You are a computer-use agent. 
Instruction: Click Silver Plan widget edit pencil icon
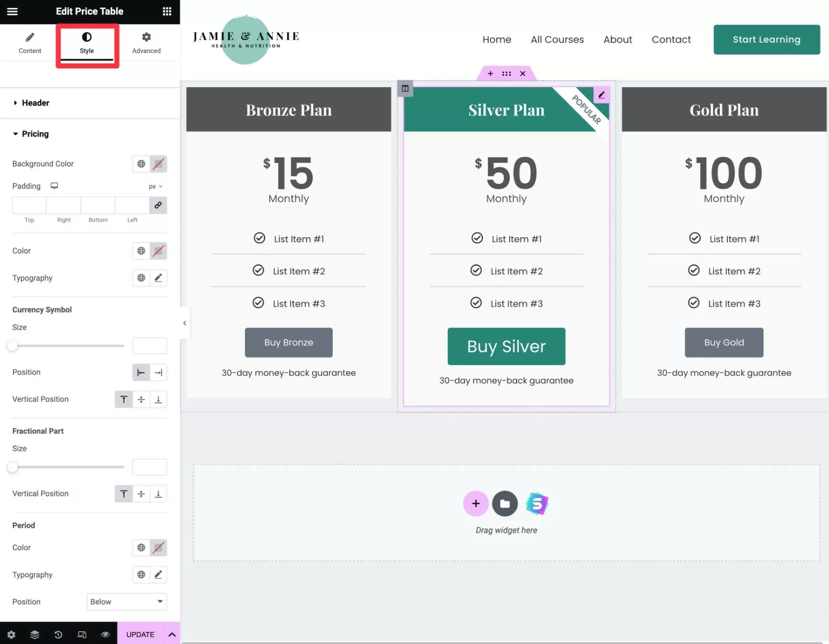[602, 95]
